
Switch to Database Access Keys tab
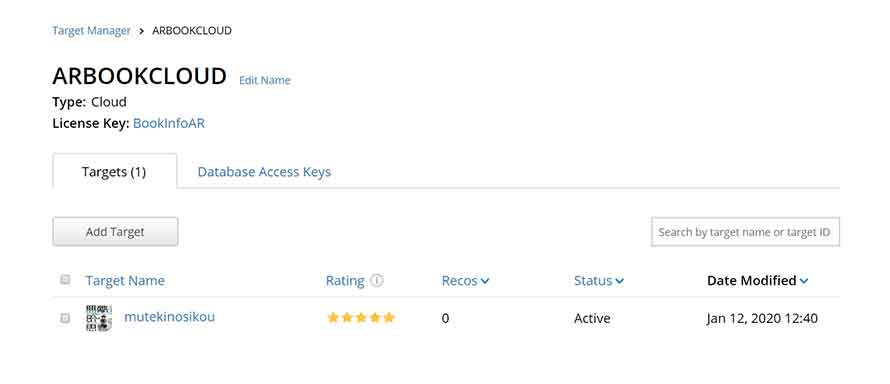point(264,172)
